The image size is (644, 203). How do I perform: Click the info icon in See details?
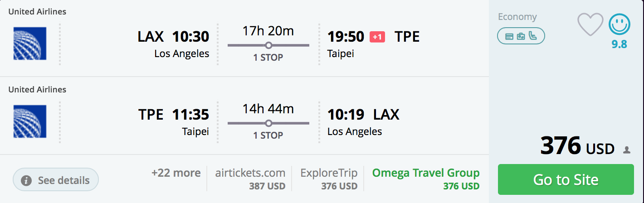click(27, 180)
